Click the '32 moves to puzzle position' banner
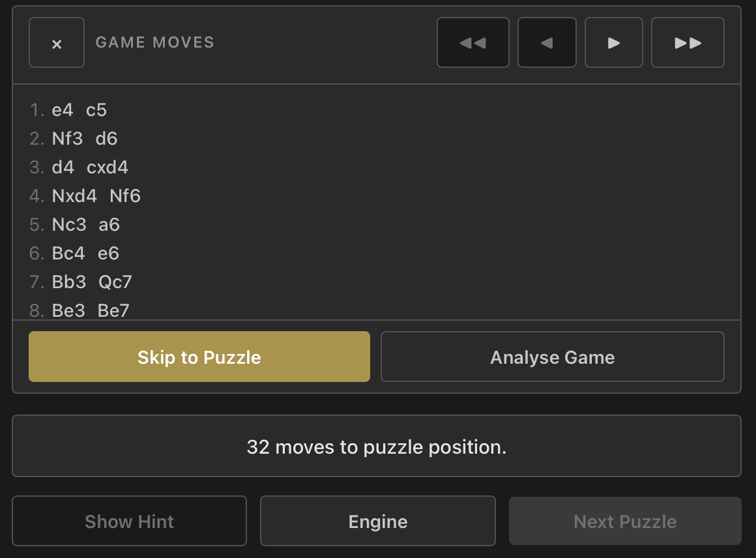The width and height of the screenshot is (756, 558). 377,447
